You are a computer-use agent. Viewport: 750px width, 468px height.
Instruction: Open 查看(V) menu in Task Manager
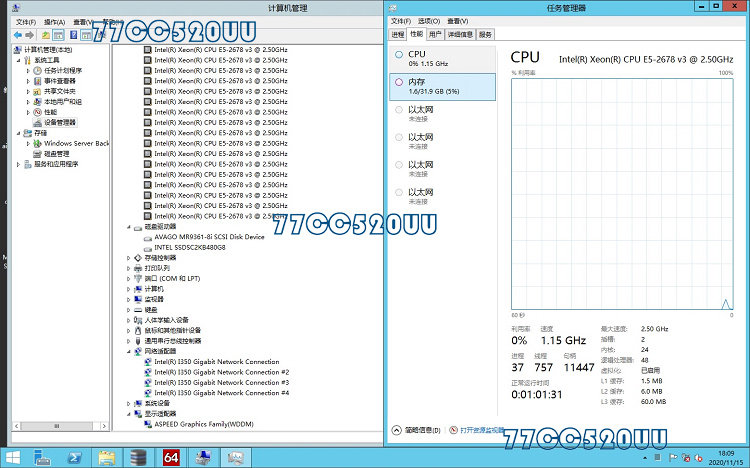[x=458, y=21]
